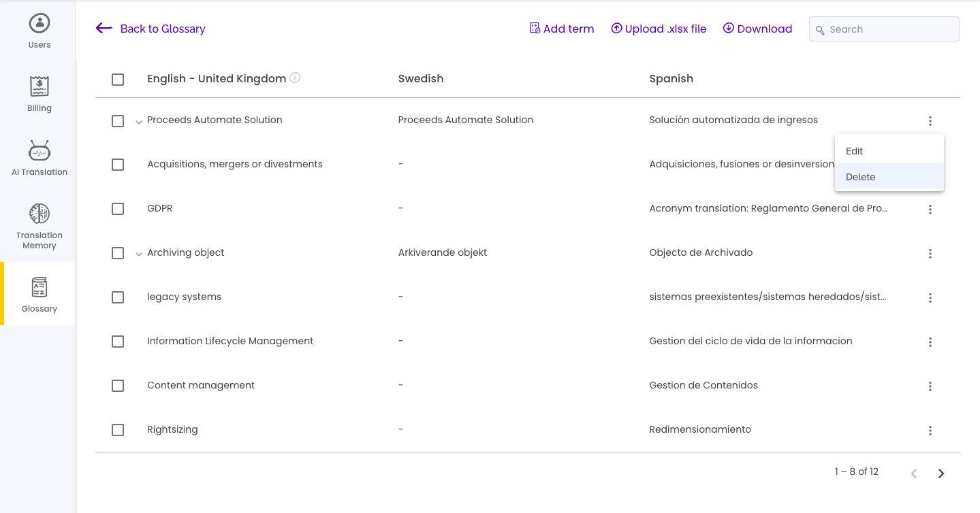Click the GDPR term text
The image size is (980, 513).
pyautogui.click(x=160, y=208)
